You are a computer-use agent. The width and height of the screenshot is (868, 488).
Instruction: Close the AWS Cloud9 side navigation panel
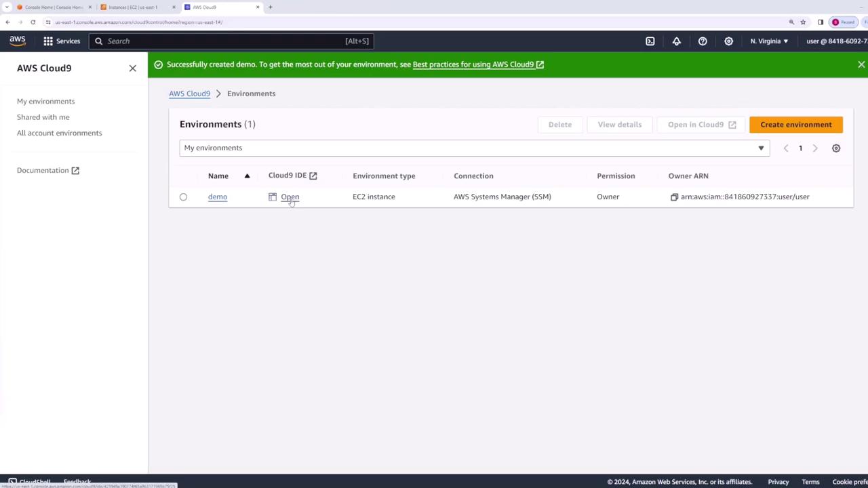pyautogui.click(x=133, y=68)
